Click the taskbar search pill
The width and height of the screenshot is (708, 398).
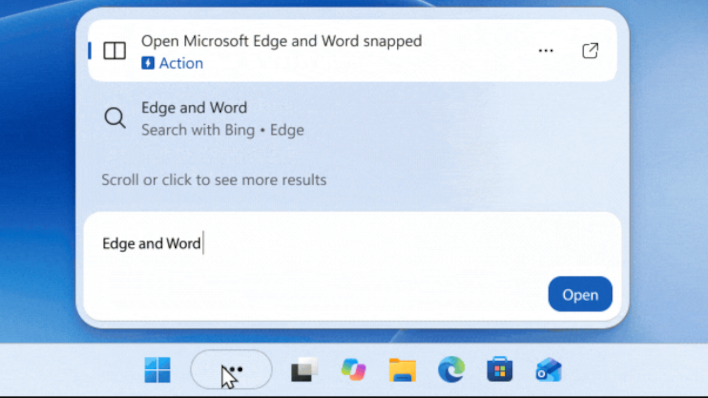point(231,370)
